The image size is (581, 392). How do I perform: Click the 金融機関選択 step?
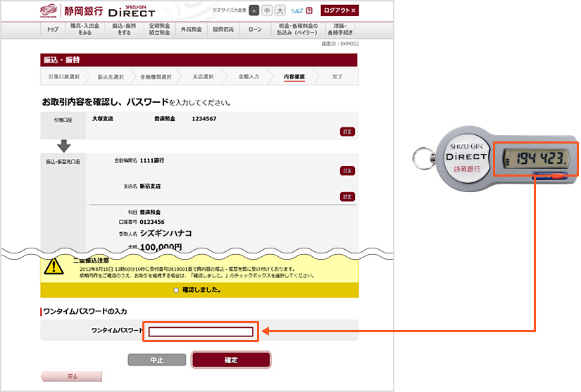tap(156, 77)
